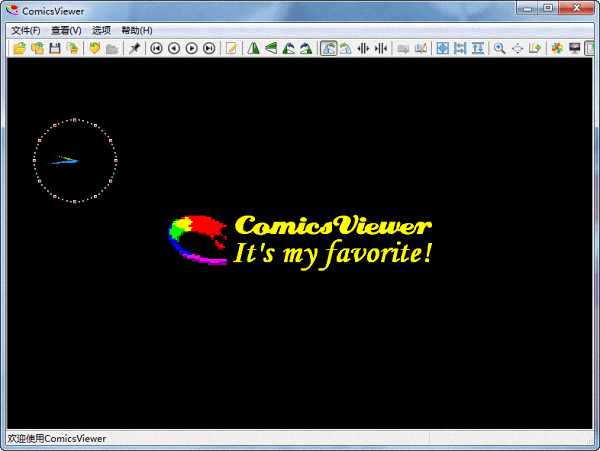Toggle the highlighted pressed page-mode button
Screen dimensions: 600x451
pos(328,48)
